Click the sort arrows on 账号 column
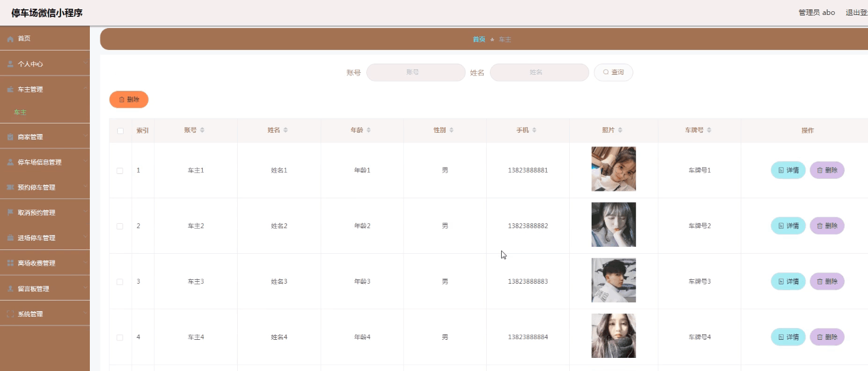The width and height of the screenshot is (868, 371). [202, 130]
